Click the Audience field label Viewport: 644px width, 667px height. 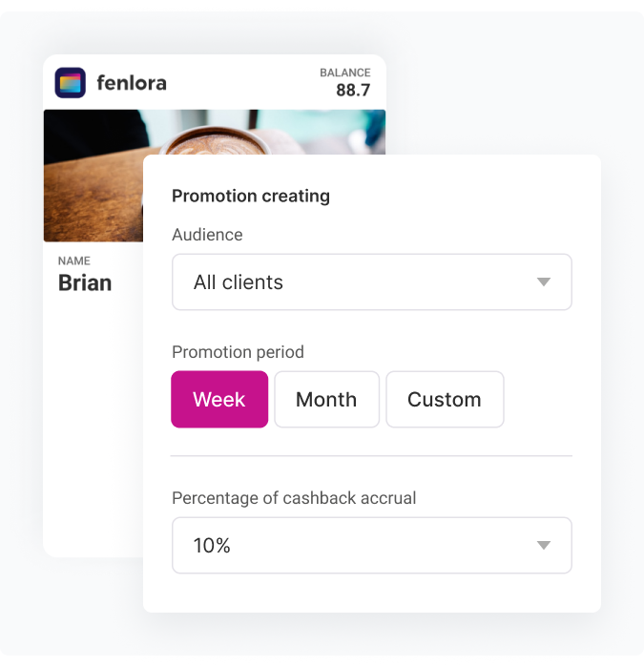tap(207, 235)
